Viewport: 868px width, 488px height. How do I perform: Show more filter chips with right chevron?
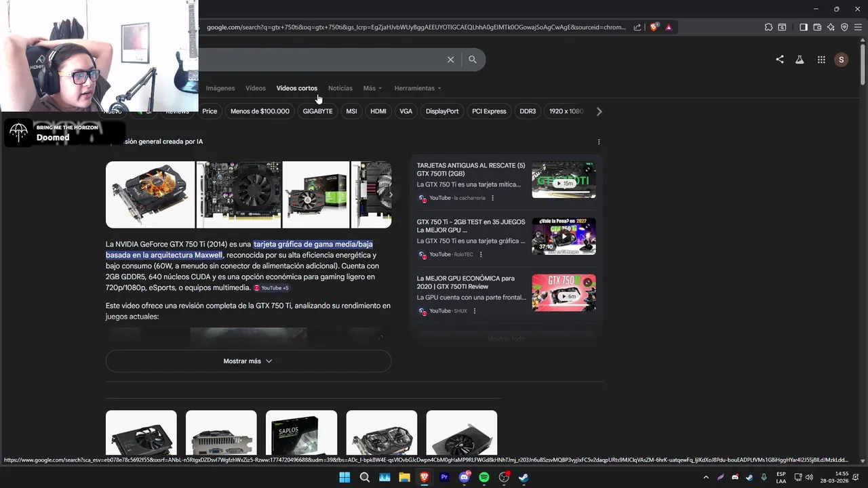point(599,111)
